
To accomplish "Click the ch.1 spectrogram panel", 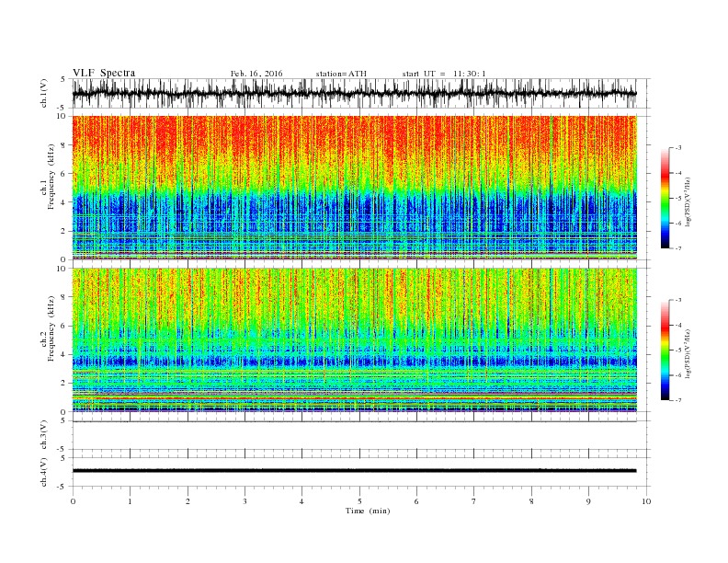I will [354, 188].
